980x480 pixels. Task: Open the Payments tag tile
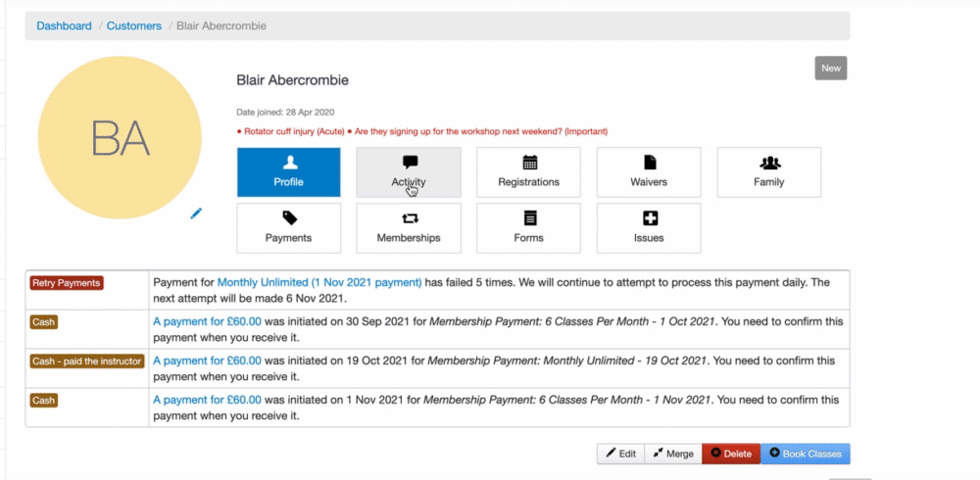[x=288, y=228]
